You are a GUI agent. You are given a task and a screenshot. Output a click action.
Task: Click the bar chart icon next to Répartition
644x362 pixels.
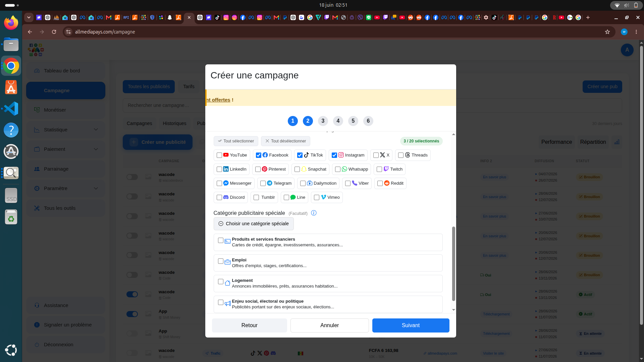click(x=617, y=142)
